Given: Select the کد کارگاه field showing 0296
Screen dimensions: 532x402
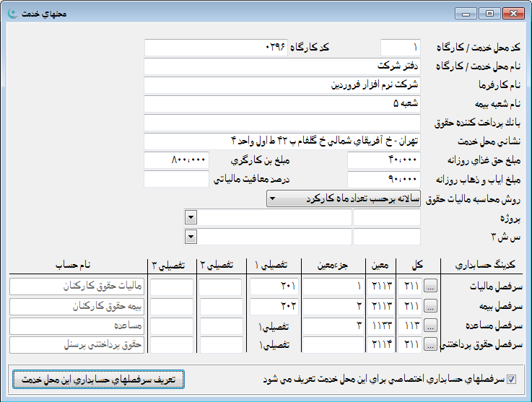Looking at the screenshot, I should coord(216,48).
